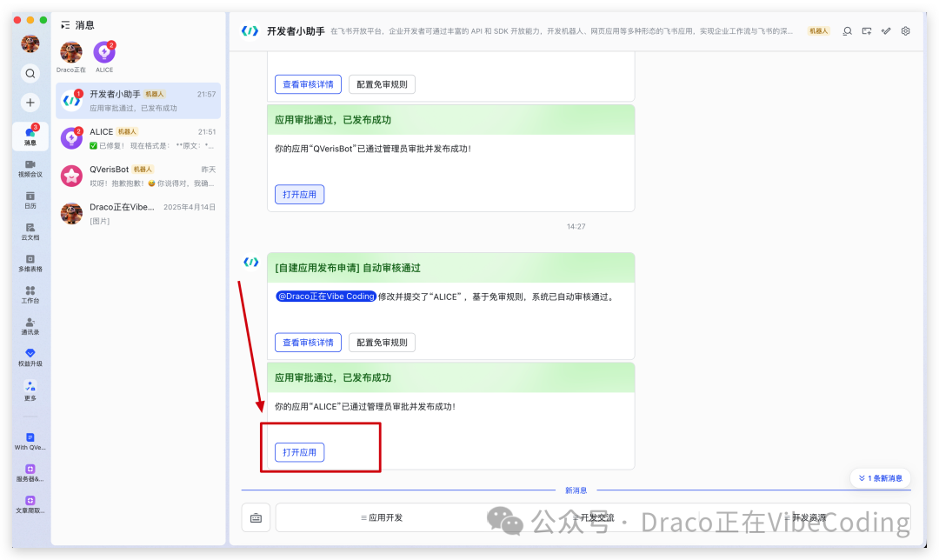Screen dimensions: 939x560
Task: Click 查看审核详情 review details link
Action: tap(308, 342)
